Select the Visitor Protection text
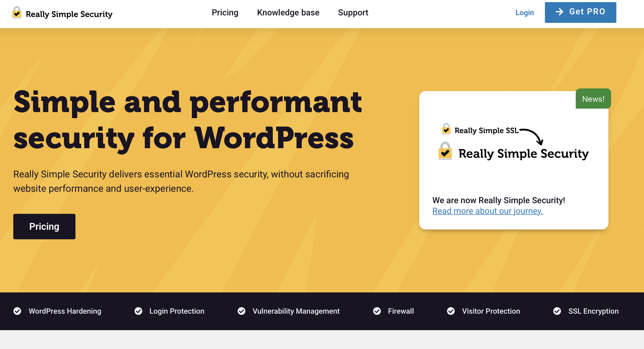The width and height of the screenshot is (644, 349). (491, 311)
